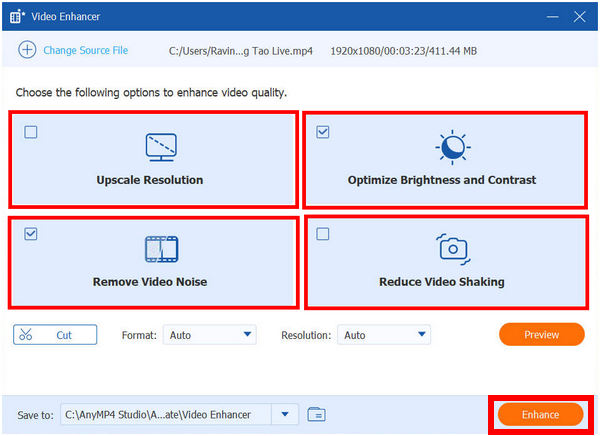Screen dimensions: 600x436
Task: Click the Upscale Resolution label
Action: pos(150,180)
